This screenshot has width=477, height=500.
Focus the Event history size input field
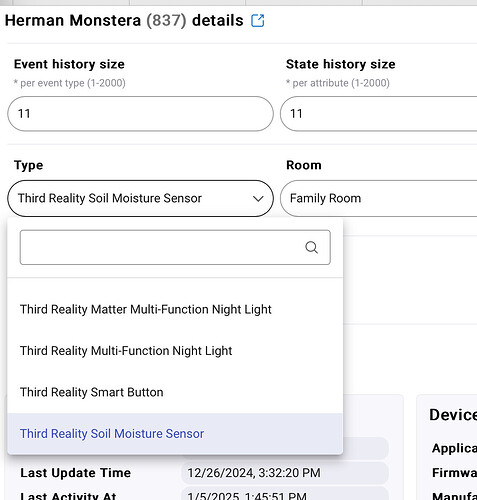(140, 114)
